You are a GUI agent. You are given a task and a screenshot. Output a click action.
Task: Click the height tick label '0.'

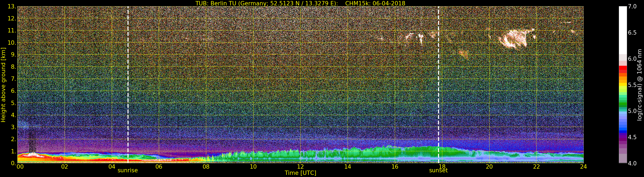coord(14,163)
